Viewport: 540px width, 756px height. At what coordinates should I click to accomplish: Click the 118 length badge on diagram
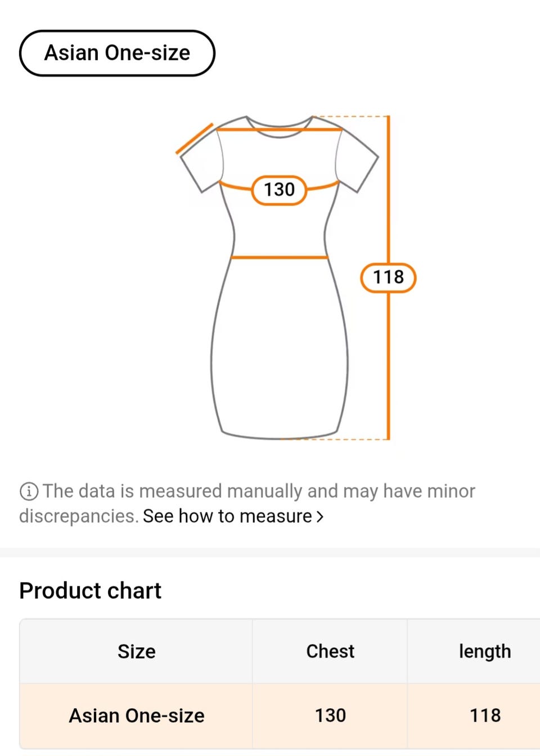[388, 278]
